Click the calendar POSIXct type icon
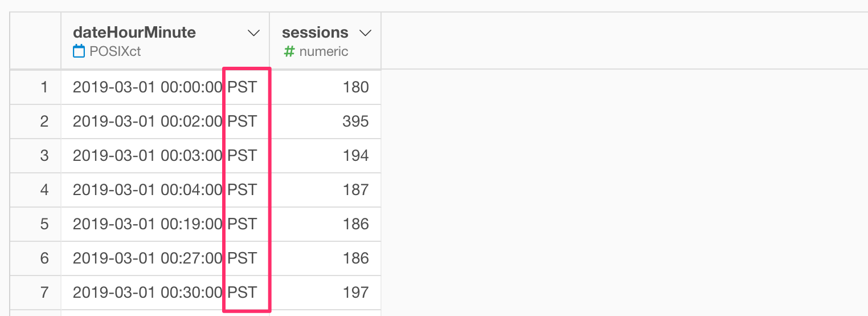 click(x=79, y=51)
